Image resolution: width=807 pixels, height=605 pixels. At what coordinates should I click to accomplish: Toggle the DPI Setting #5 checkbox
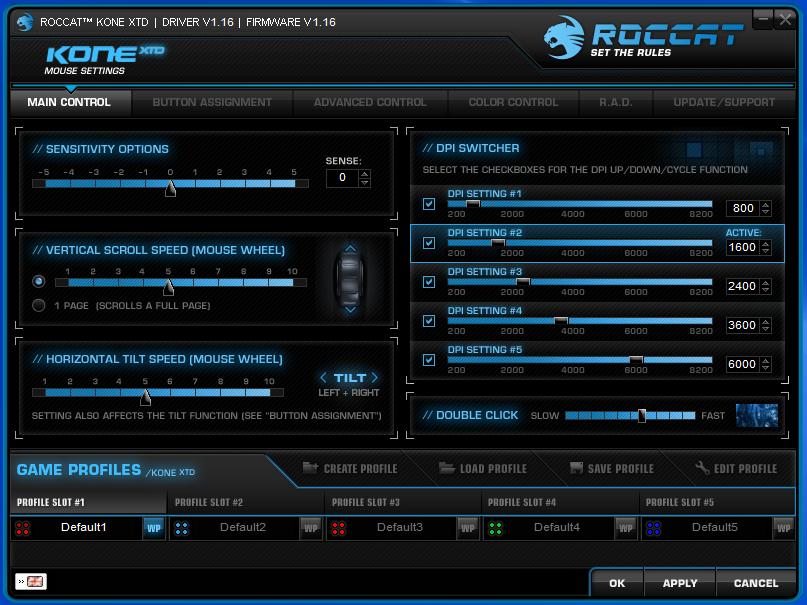pos(429,360)
